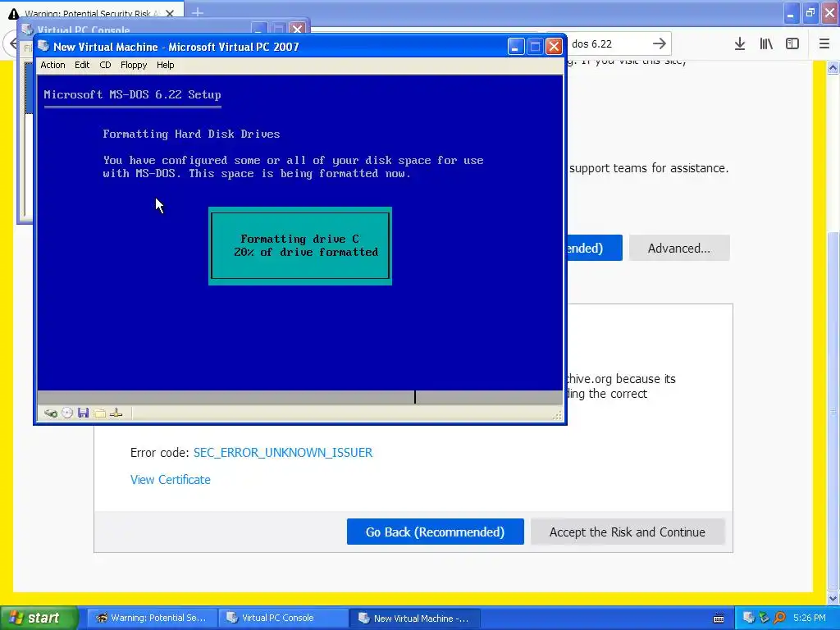Click the Firefox page scrollbar down arrow
This screenshot has height=630, width=840.
click(833, 598)
